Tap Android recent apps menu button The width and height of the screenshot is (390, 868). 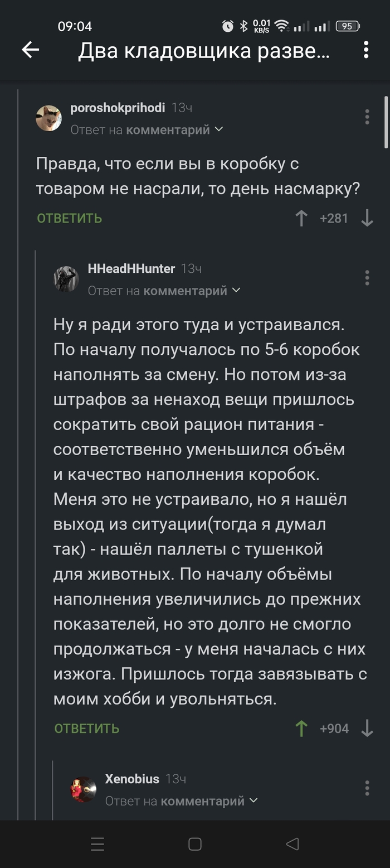(x=97, y=844)
